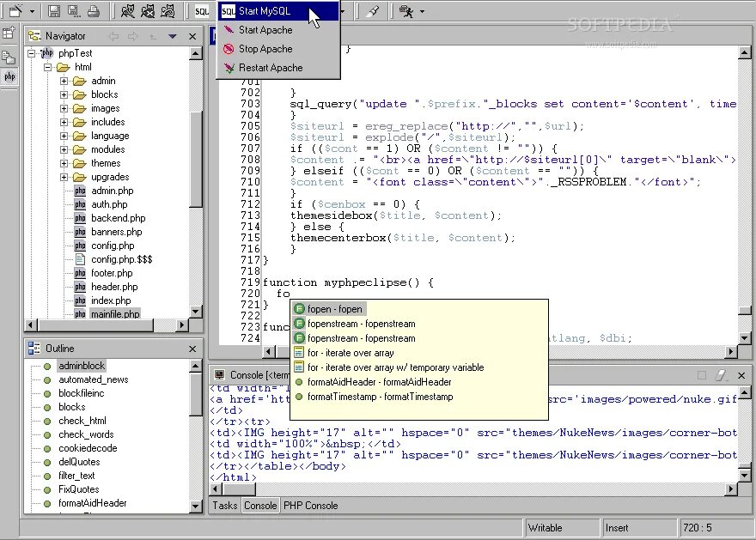The width and height of the screenshot is (756, 540).
Task: Click the Print toolbar icon
Action: (x=94, y=10)
